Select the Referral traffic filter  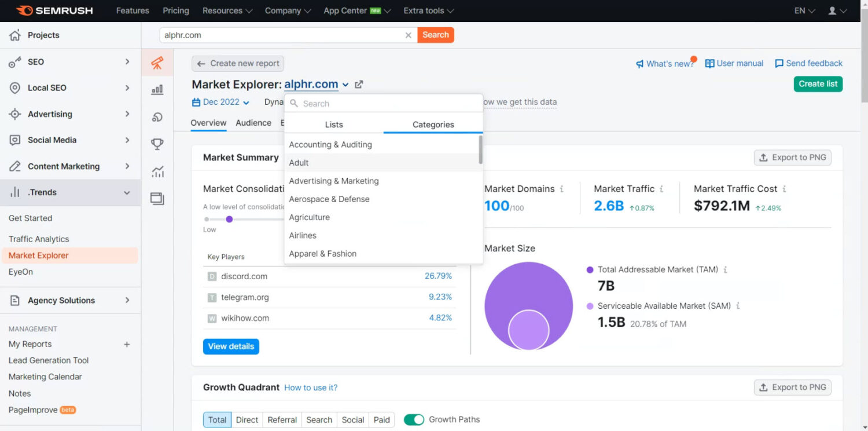coord(282,420)
